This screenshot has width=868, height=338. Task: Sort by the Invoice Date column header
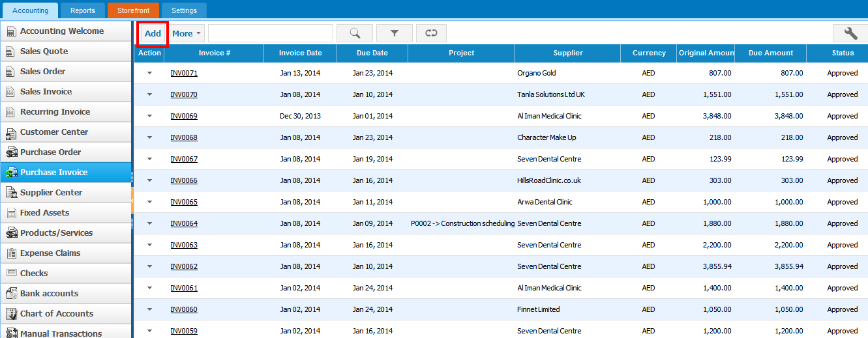pyautogui.click(x=300, y=53)
